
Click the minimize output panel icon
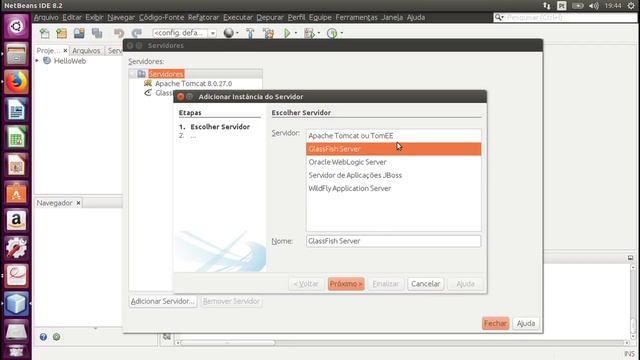630,258
